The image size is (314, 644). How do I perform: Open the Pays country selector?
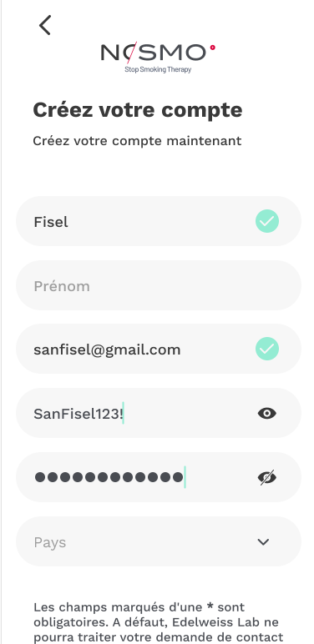coord(159,541)
